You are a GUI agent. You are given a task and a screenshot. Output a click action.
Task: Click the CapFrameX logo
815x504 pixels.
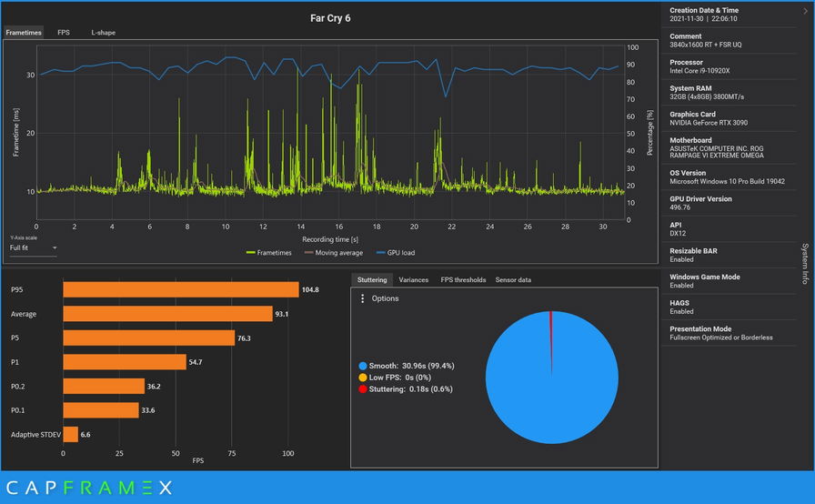point(87,488)
